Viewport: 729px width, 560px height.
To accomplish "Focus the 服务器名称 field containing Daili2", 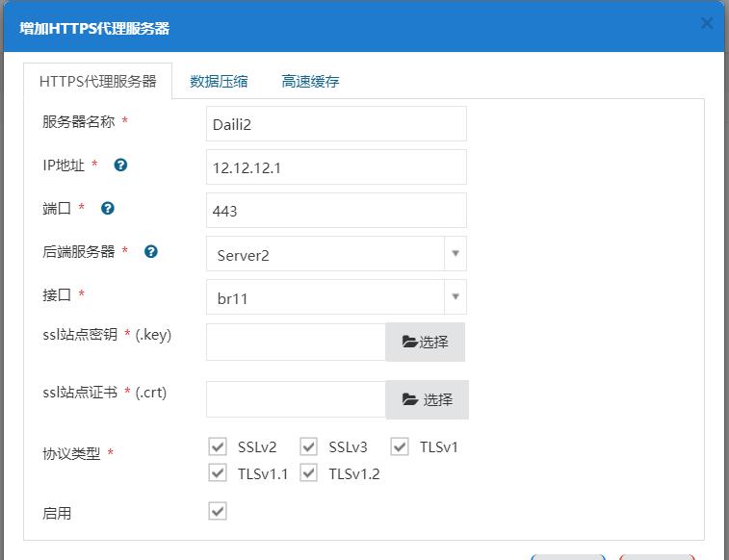I will 336,123.
